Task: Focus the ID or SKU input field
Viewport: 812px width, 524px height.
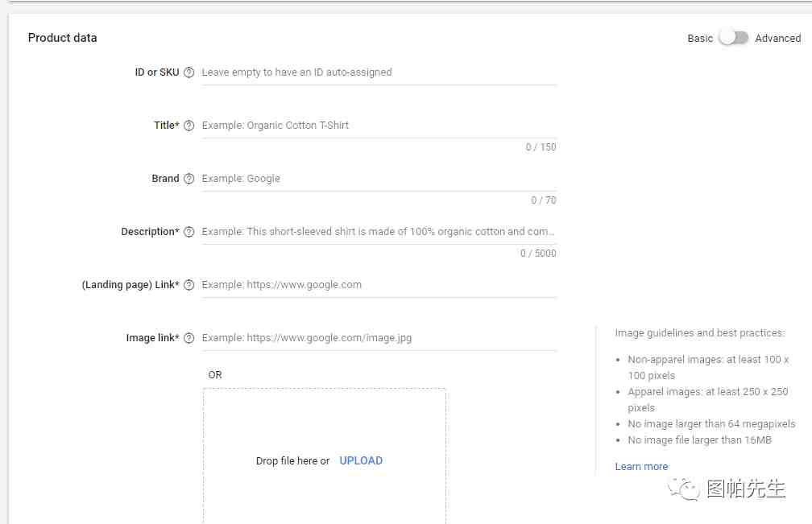Action: point(379,72)
